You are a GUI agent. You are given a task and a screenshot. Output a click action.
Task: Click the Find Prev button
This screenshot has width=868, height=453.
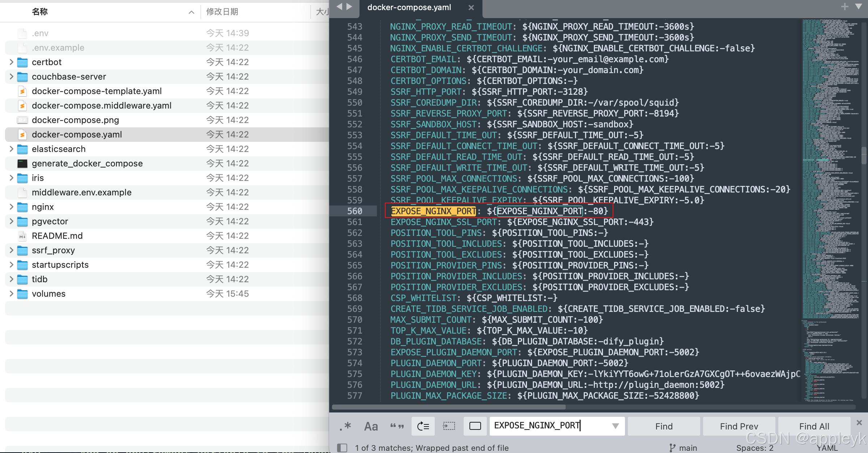tap(739, 426)
